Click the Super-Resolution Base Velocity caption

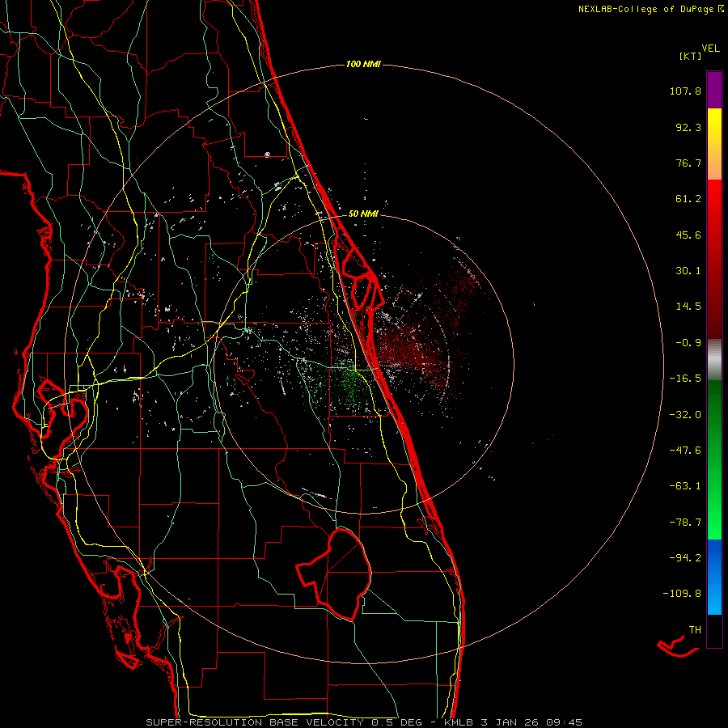pyautogui.click(x=363, y=722)
